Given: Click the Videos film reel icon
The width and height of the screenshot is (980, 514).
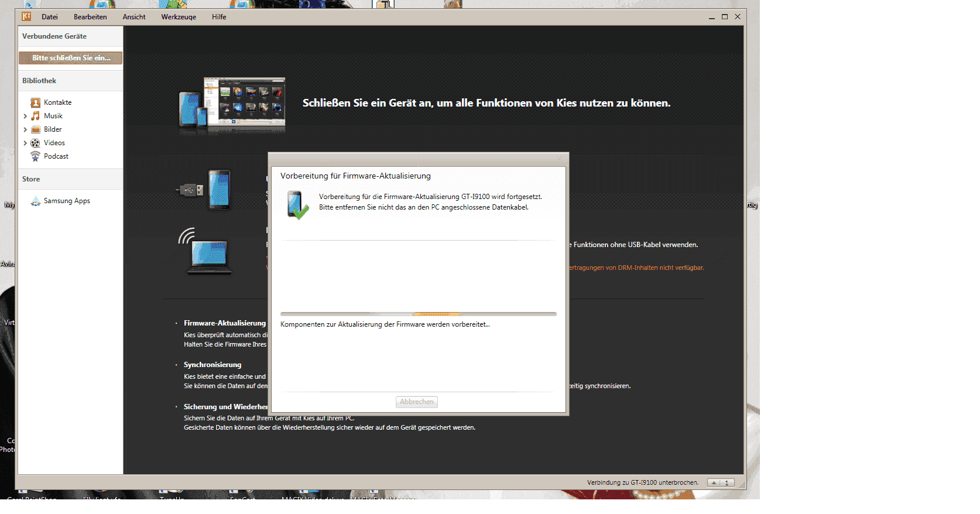Looking at the screenshot, I should (x=36, y=143).
